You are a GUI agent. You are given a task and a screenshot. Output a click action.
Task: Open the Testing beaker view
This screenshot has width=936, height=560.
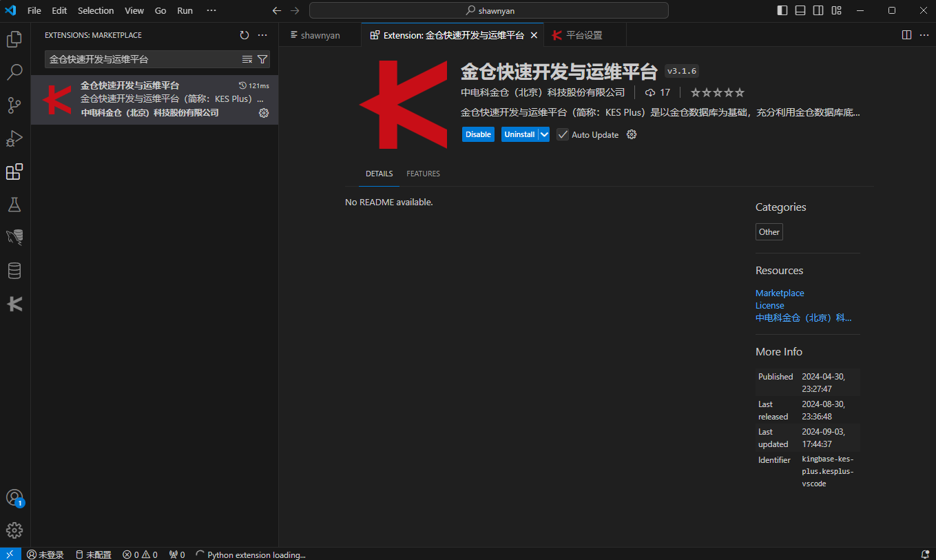14,204
